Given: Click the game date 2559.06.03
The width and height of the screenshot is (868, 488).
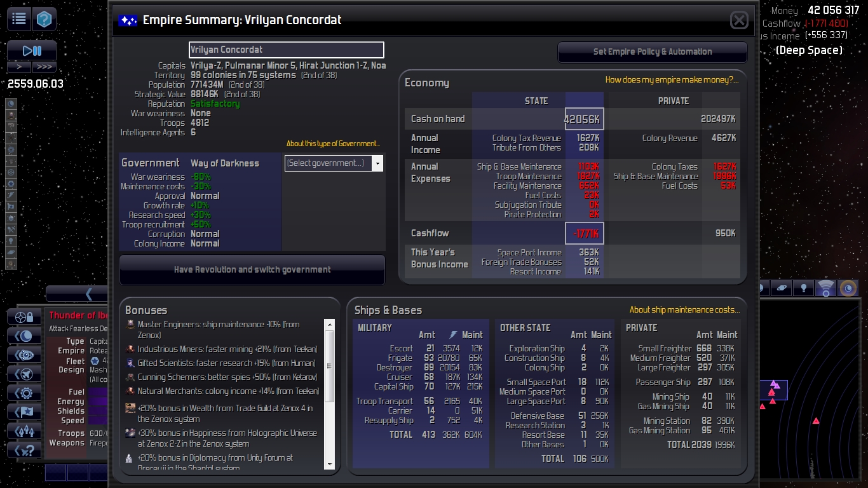Looking at the screenshot, I should (x=36, y=84).
